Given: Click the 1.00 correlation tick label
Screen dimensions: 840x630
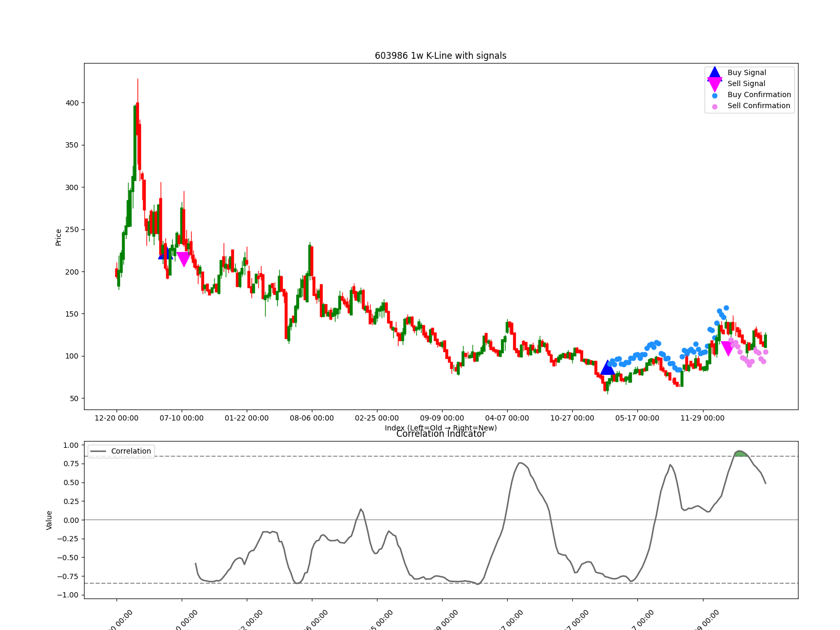Looking at the screenshot, I should tap(70, 446).
